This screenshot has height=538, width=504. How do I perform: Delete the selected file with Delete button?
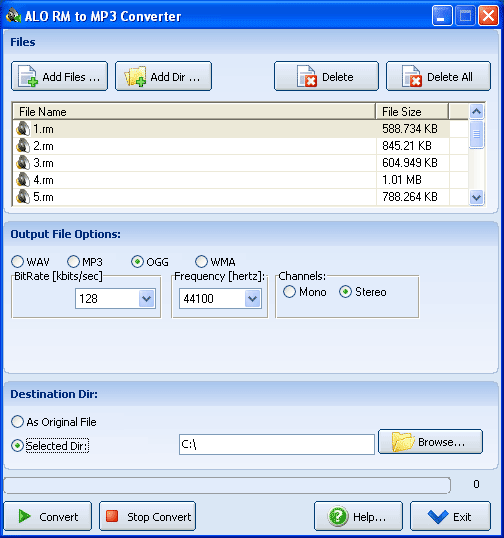(326, 76)
